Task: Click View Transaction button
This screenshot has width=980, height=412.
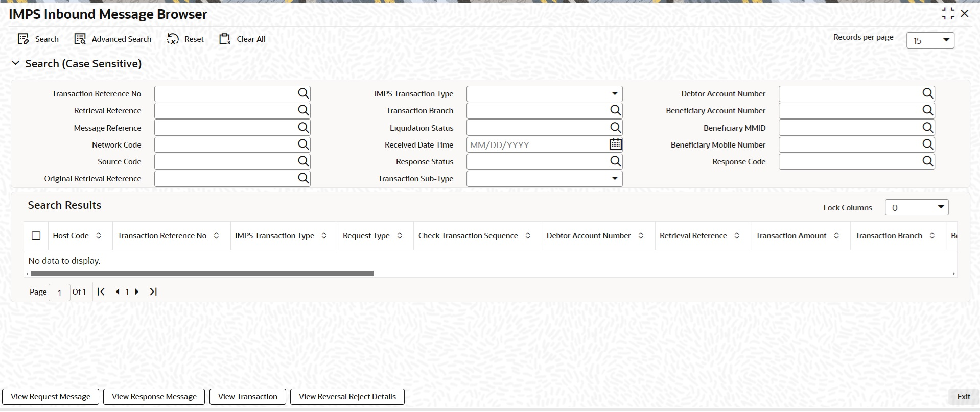Action: (248, 397)
